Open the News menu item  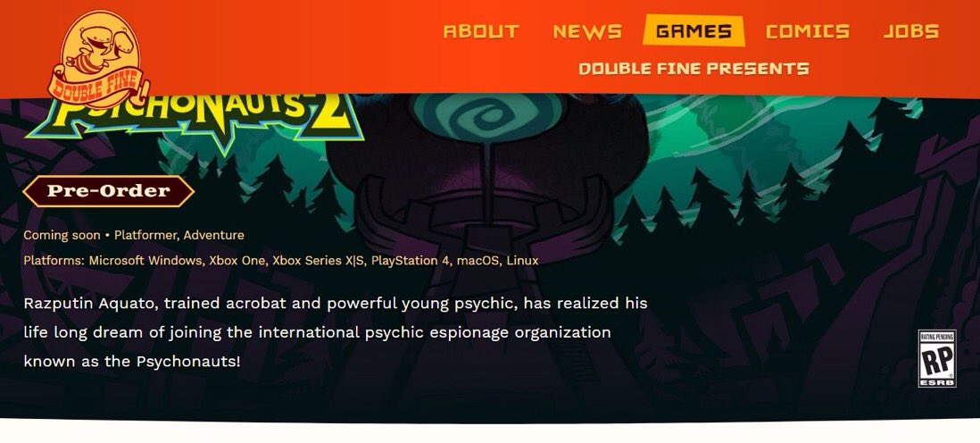tap(587, 31)
